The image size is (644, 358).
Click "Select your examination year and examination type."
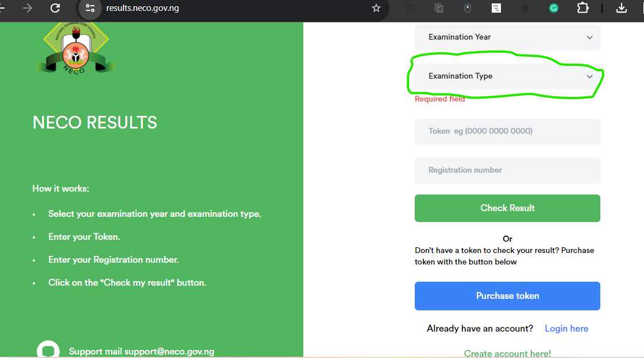pyautogui.click(x=155, y=214)
